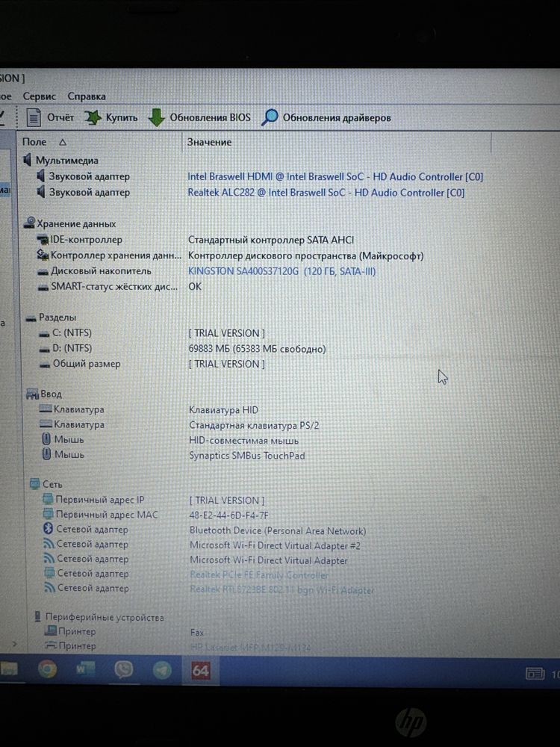Select the Периферийные устройства group icon
This screenshot has height=747, width=560.
pyautogui.click(x=37, y=617)
